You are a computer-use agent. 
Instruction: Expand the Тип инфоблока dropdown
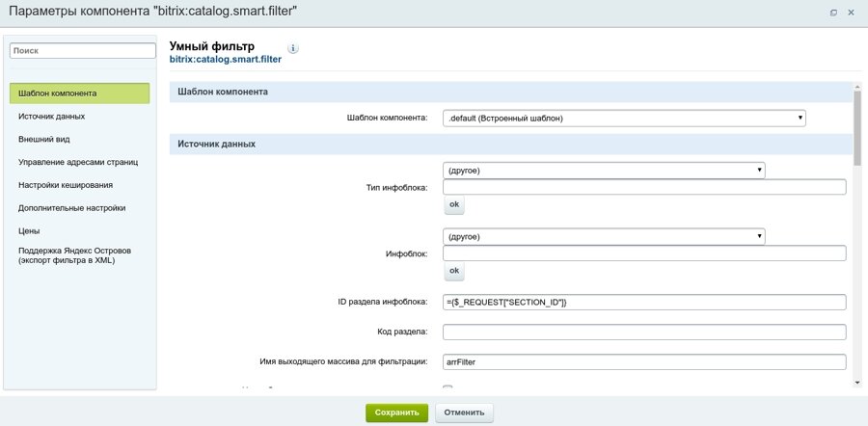point(604,170)
